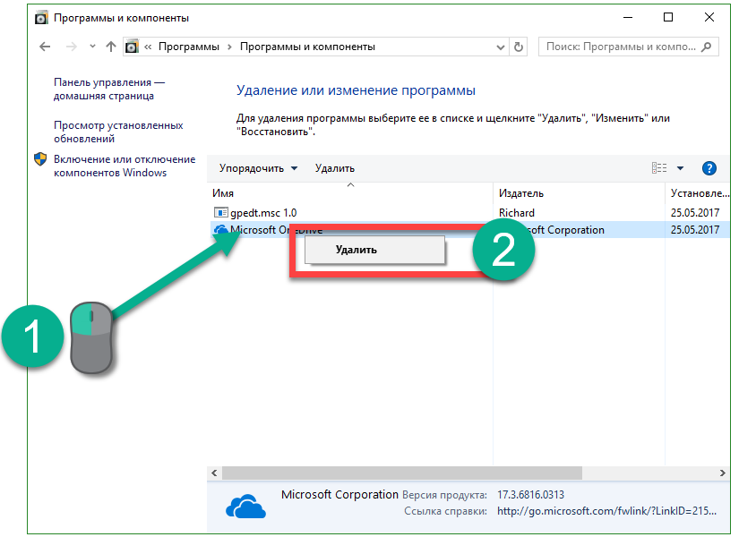Expand the view options dropdown arrow

680,168
